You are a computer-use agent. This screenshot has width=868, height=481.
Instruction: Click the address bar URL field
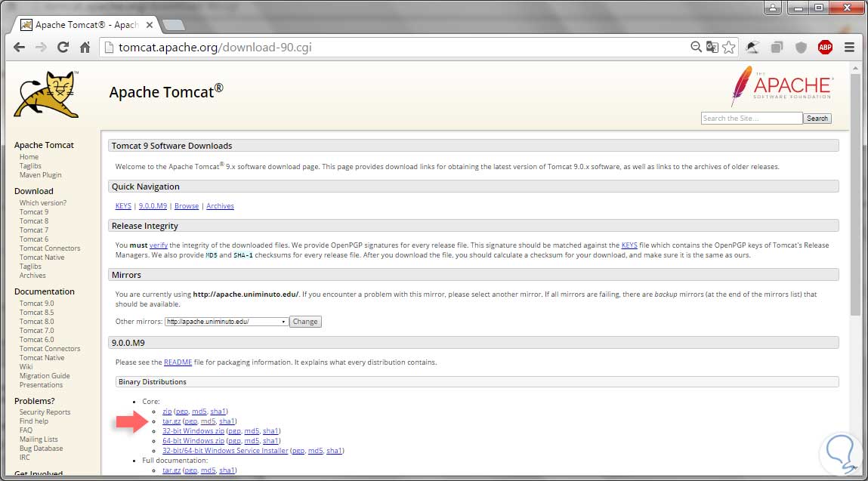click(393, 48)
